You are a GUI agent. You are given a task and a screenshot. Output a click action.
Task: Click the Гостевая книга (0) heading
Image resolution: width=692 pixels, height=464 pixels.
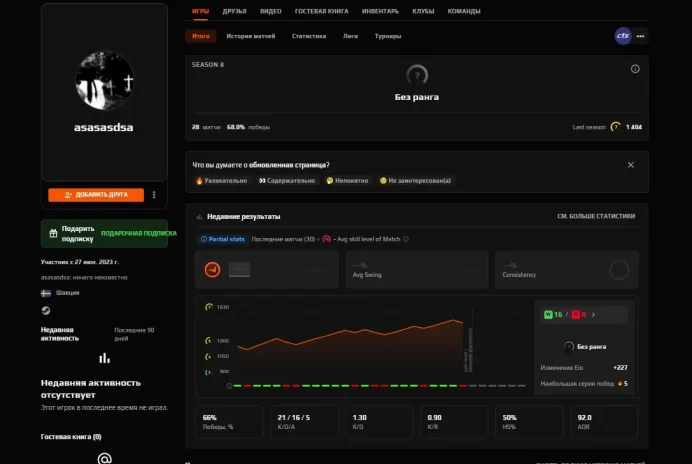[x=71, y=437]
